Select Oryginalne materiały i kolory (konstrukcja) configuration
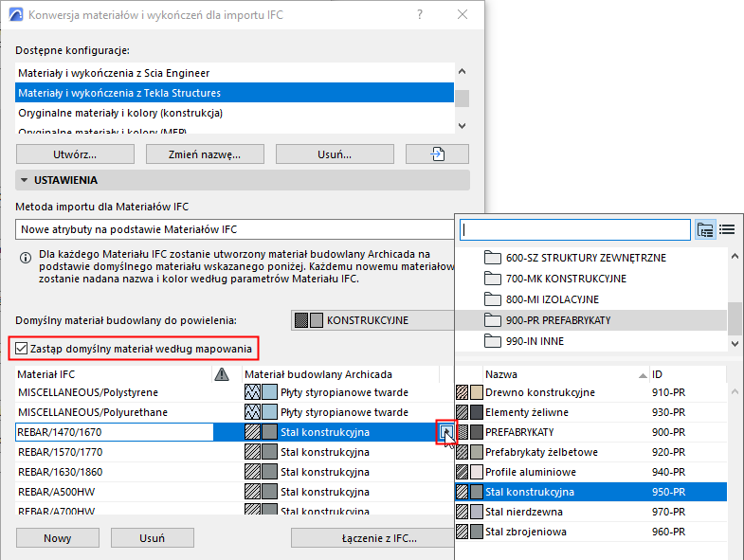The image size is (744, 560). [x=234, y=113]
